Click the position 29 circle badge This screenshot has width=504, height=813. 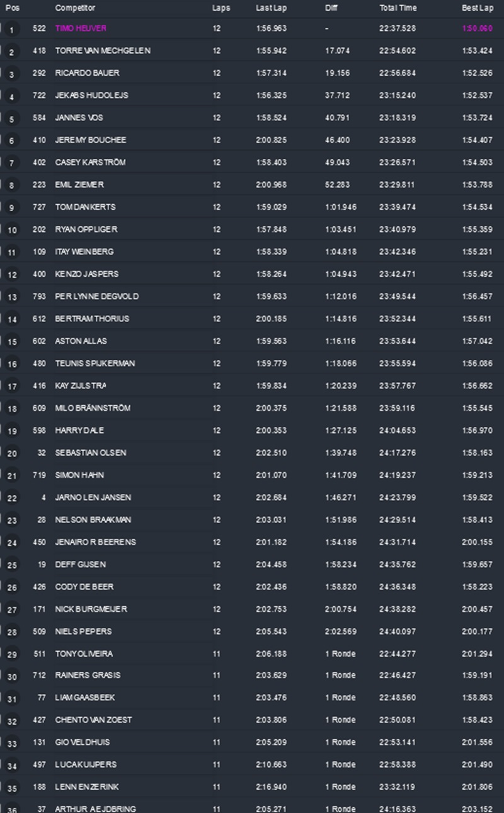pos(11,654)
